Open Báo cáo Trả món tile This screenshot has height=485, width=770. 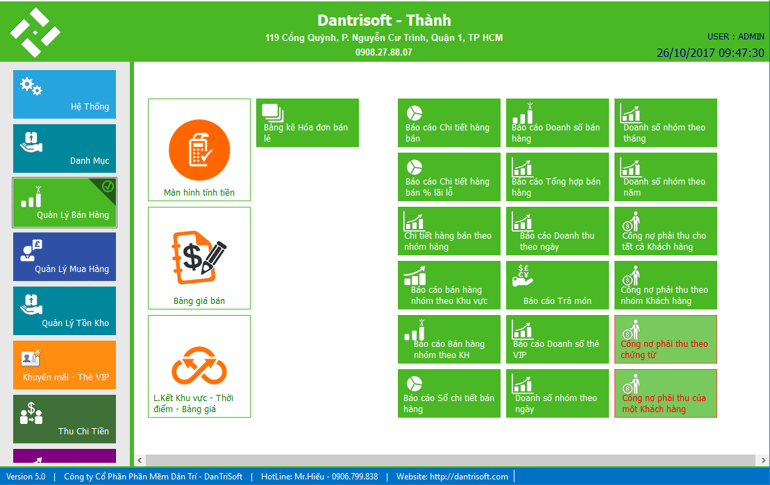click(x=557, y=285)
